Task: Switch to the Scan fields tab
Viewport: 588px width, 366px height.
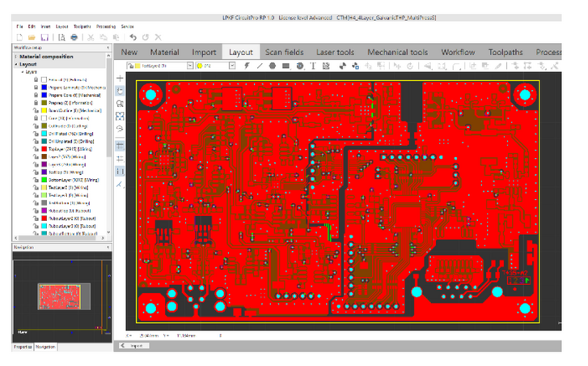Action: pos(284,53)
